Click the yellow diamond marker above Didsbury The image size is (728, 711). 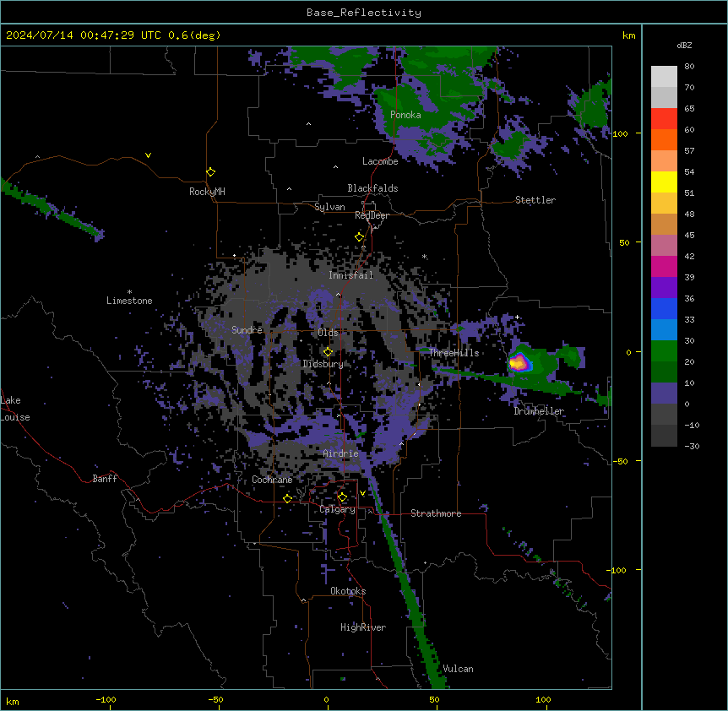328,352
